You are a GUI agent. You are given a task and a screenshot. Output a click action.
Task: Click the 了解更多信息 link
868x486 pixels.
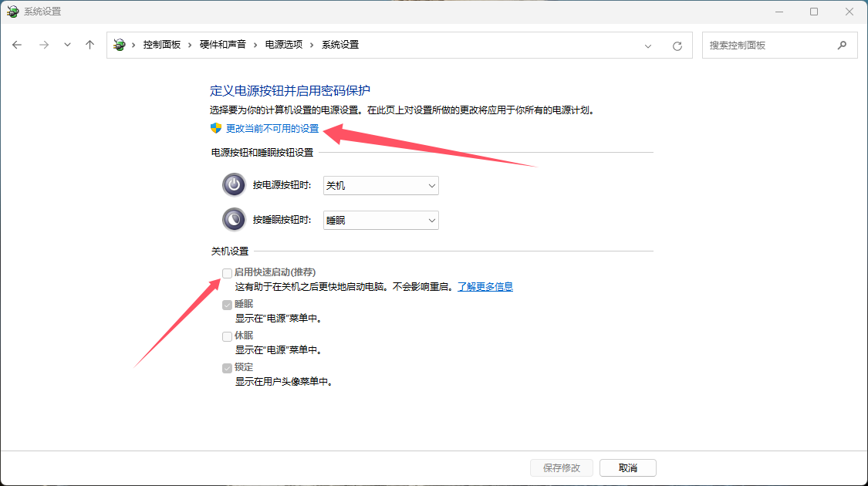pos(485,286)
